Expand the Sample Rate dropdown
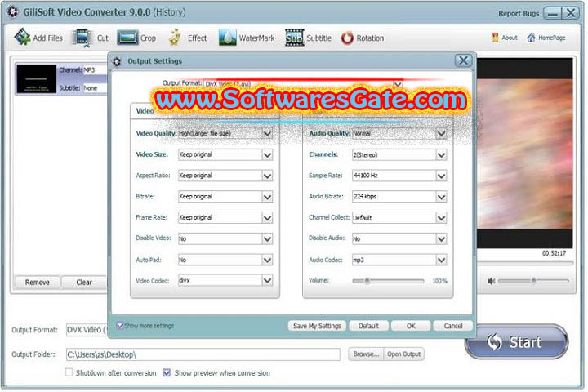Image resolution: width=588 pixels, height=392 pixels. (x=441, y=176)
